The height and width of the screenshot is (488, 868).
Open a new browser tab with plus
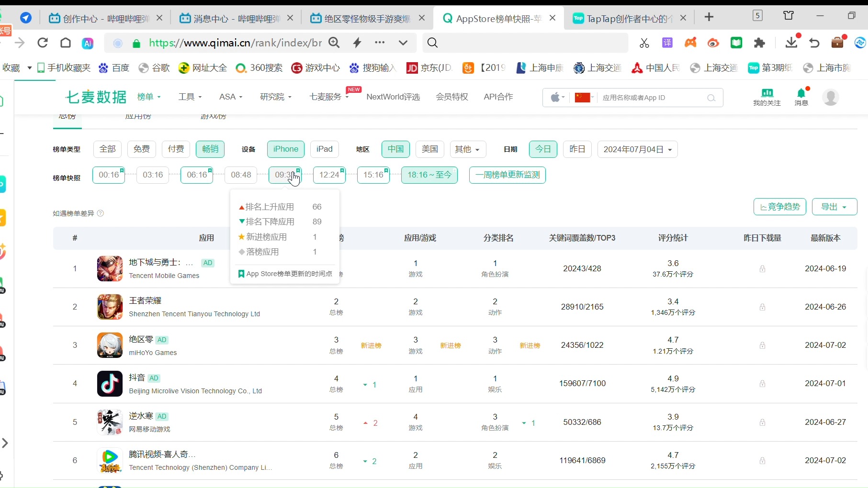709,17
